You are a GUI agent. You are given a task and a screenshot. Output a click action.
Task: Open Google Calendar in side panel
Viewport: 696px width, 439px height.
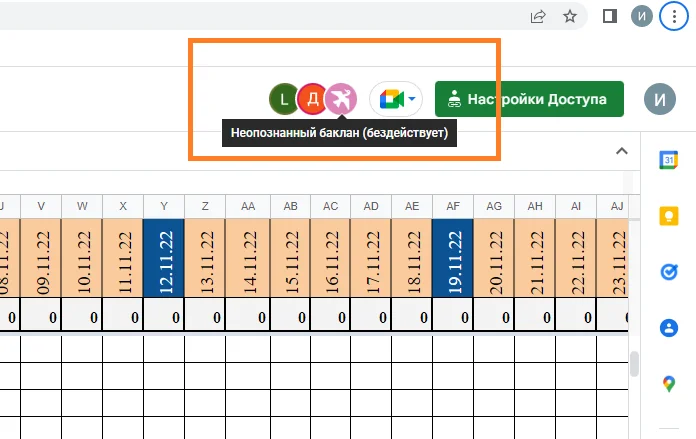click(x=668, y=160)
